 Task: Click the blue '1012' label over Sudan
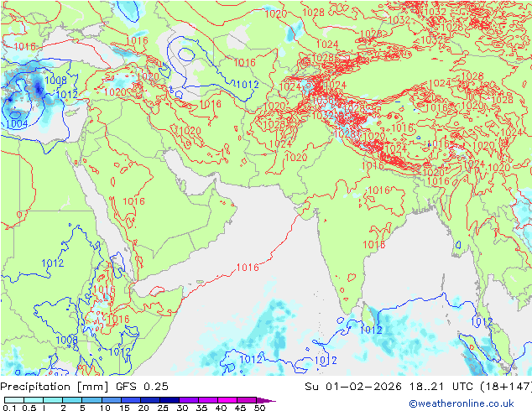52,263
